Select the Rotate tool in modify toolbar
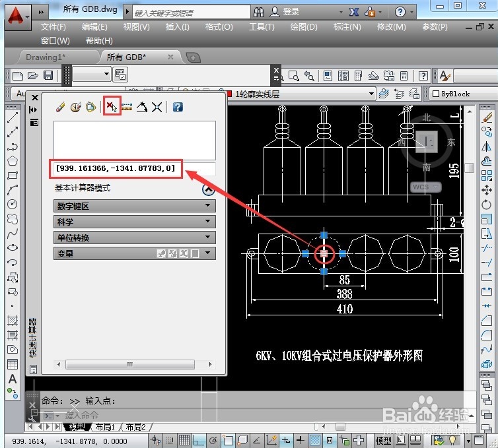The image size is (498, 448). click(x=487, y=205)
